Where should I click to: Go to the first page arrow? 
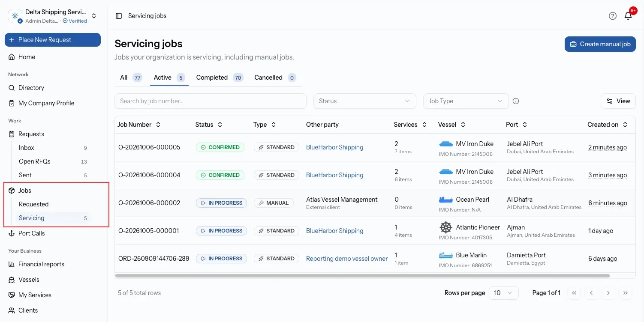pyautogui.click(x=574, y=293)
